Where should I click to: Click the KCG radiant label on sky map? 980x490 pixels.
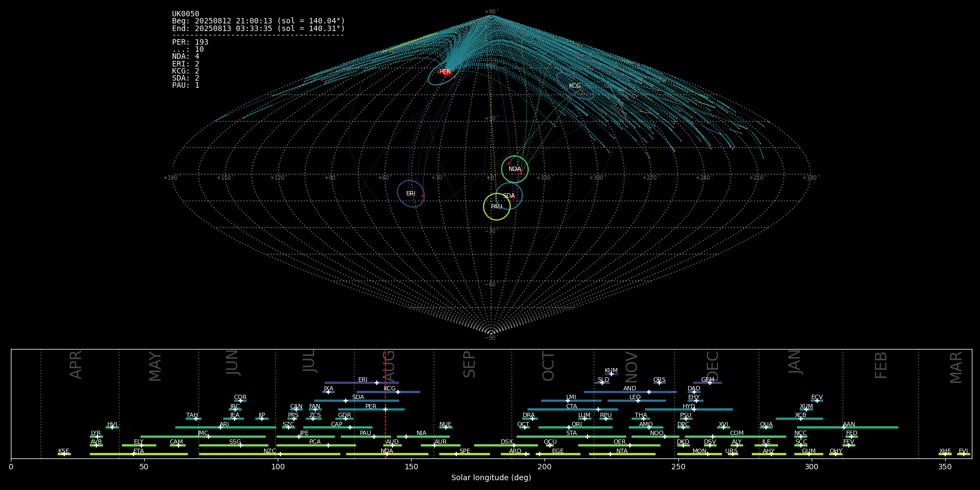point(575,86)
